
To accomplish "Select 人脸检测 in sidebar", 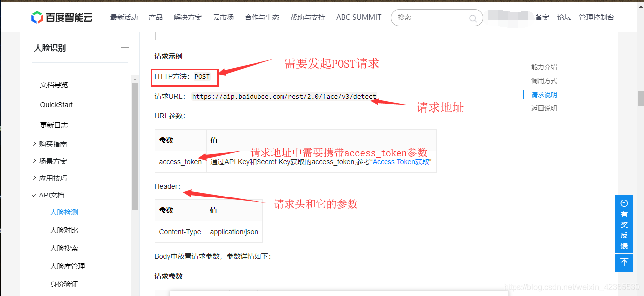I will [x=64, y=212].
